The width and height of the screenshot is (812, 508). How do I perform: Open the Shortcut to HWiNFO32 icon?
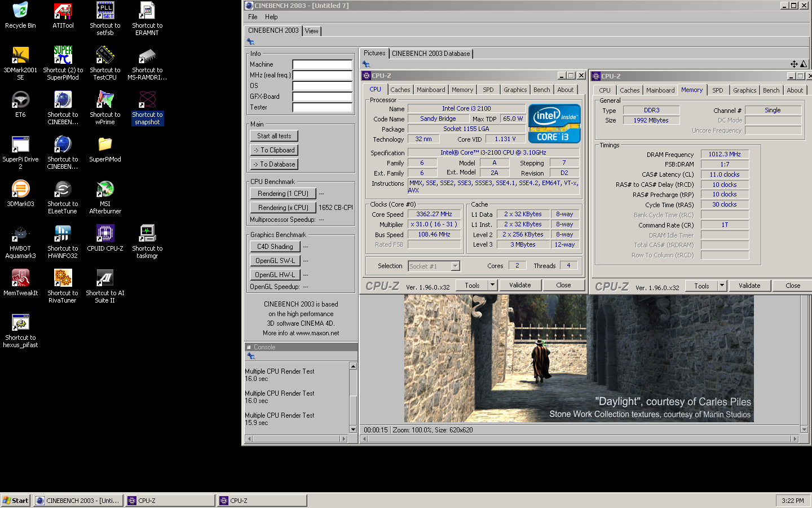[x=63, y=242]
